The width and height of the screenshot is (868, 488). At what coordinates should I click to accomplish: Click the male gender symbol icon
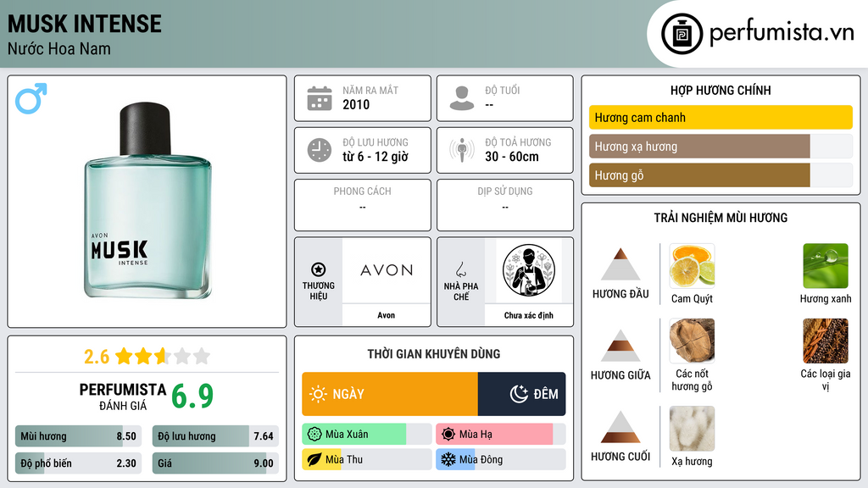pos(31,98)
